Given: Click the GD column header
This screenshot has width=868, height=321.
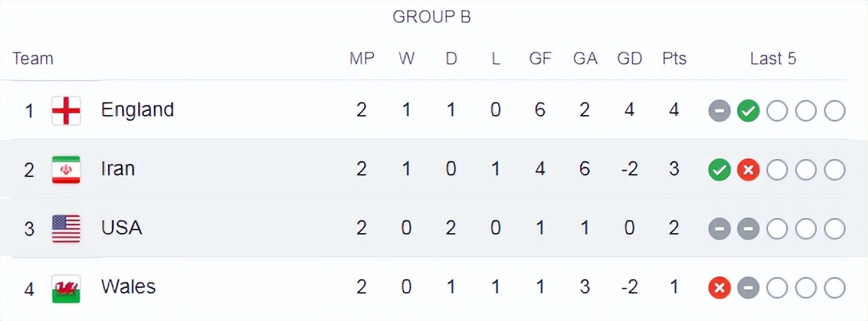Looking at the screenshot, I should pyautogui.click(x=629, y=59).
